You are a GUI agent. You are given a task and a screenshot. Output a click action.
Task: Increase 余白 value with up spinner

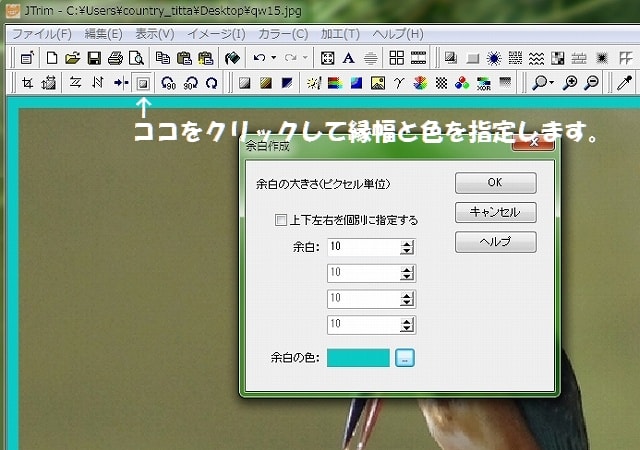[407, 244]
